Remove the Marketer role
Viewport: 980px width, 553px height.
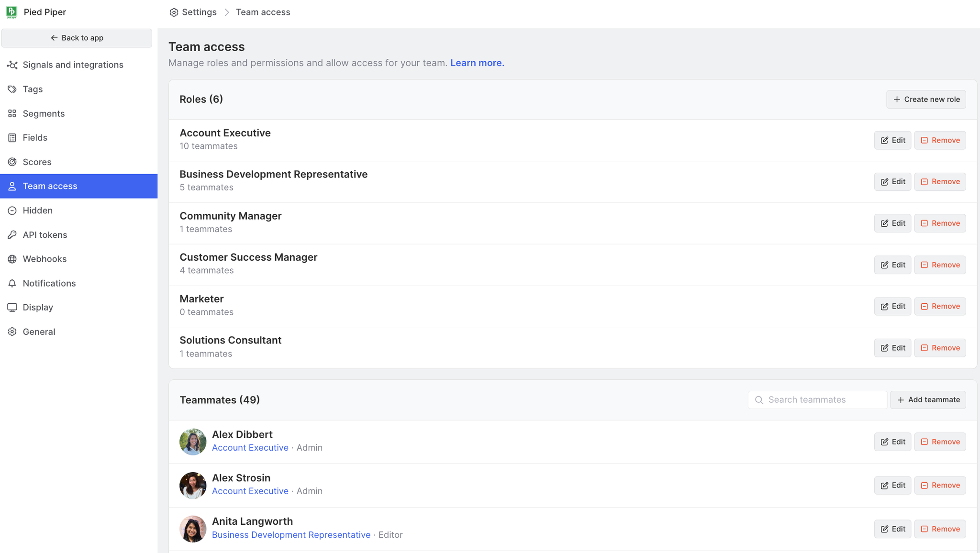pos(940,306)
